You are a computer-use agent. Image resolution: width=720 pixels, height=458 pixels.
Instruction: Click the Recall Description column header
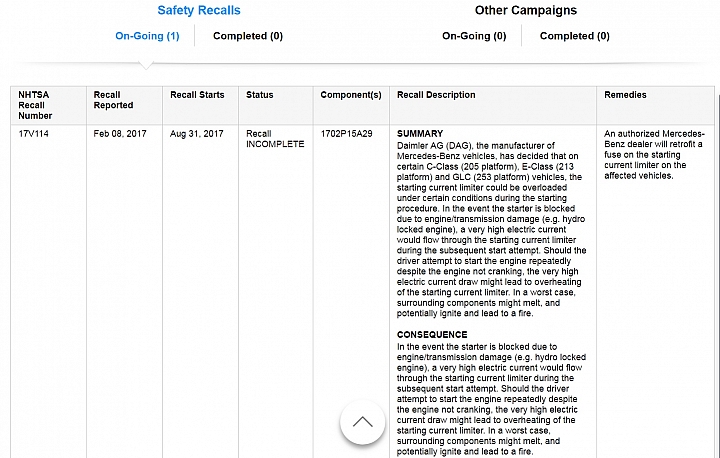pyautogui.click(x=436, y=95)
